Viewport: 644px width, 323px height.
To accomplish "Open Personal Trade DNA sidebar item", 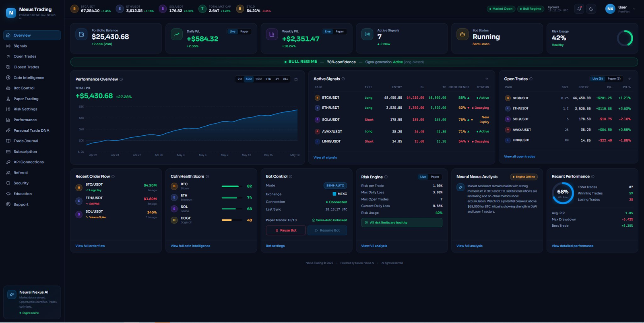I will tap(32, 130).
